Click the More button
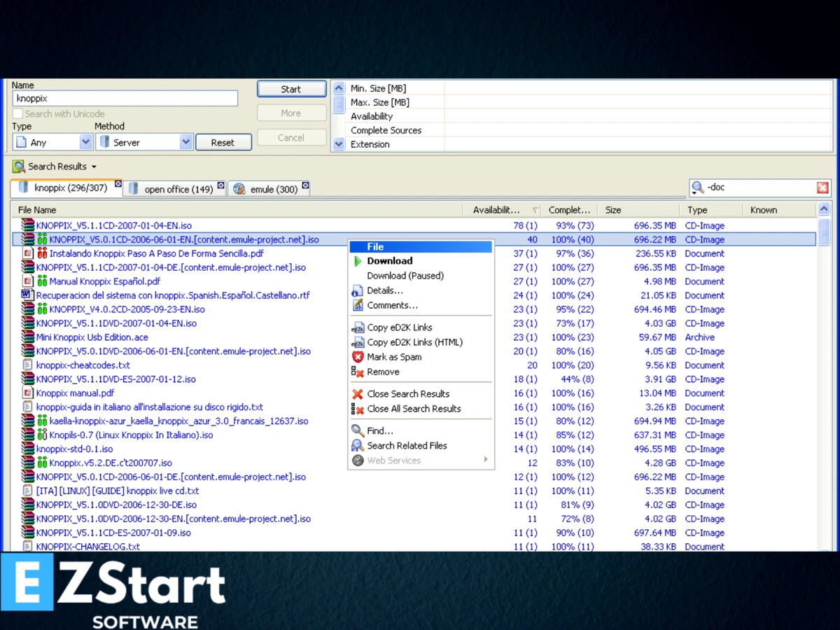 pos(291,113)
